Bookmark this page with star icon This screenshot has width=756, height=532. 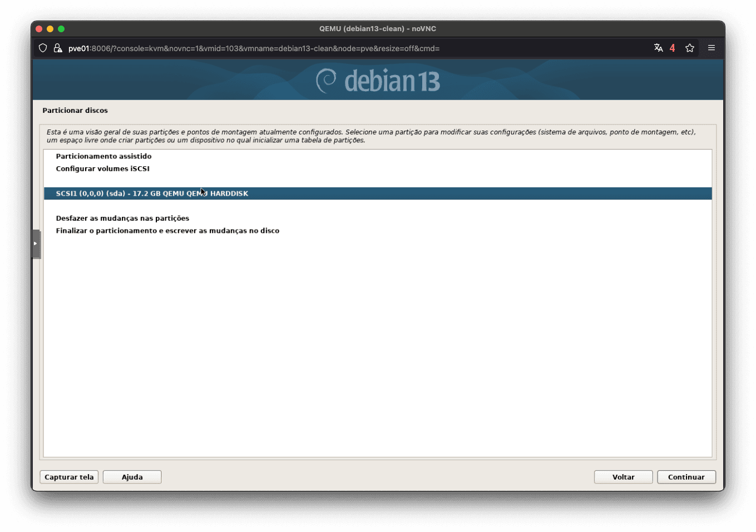pos(690,48)
